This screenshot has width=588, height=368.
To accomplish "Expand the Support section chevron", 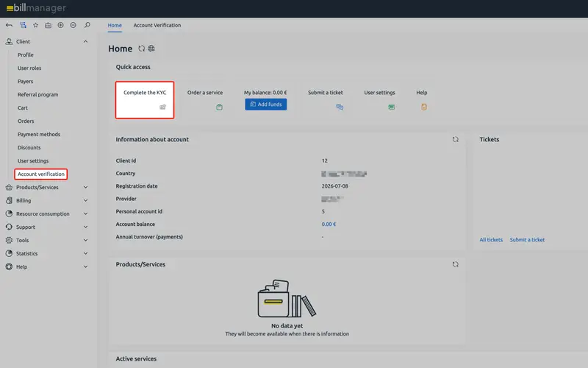I will point(85,227).
